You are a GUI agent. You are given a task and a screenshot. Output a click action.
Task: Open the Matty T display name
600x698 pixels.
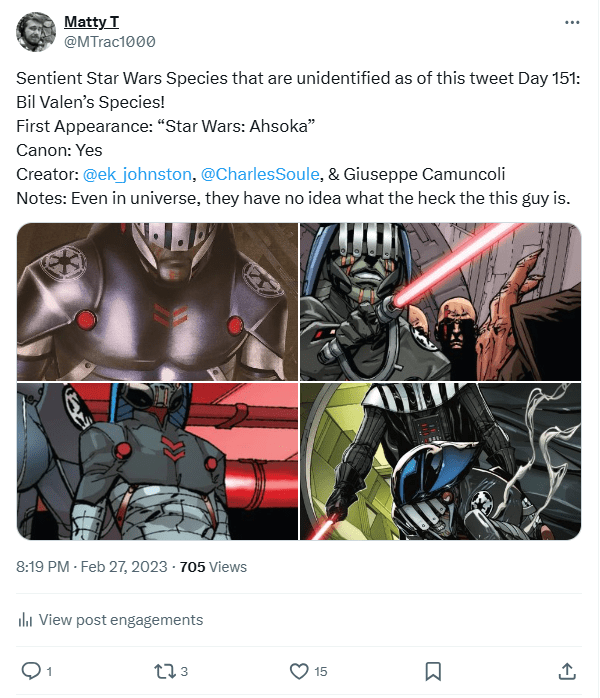91,21
